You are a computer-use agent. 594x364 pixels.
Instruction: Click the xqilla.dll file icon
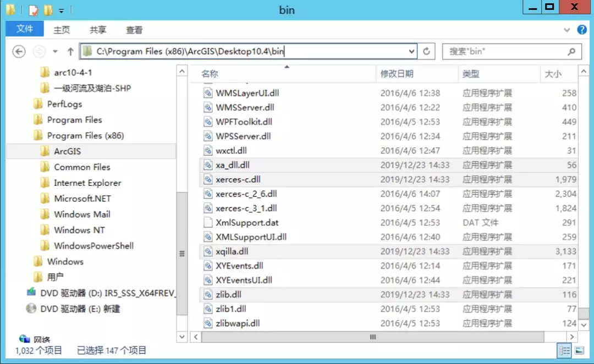(x=207, y=251)
